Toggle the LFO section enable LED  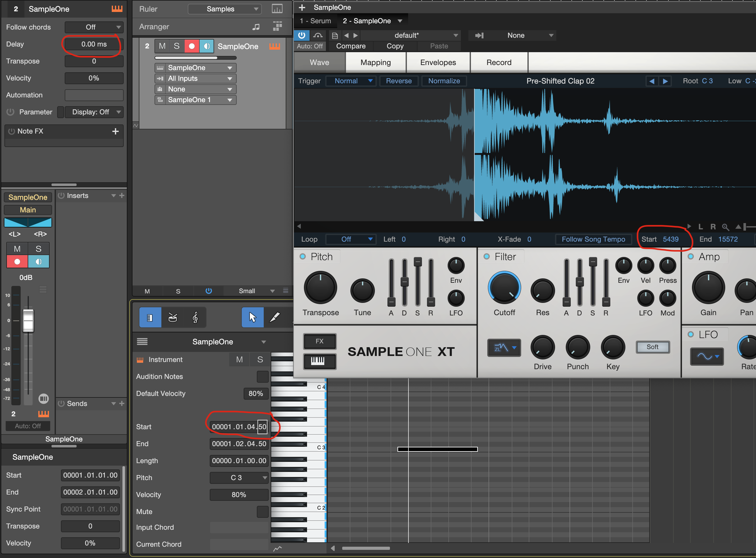[x=691, y=334]
